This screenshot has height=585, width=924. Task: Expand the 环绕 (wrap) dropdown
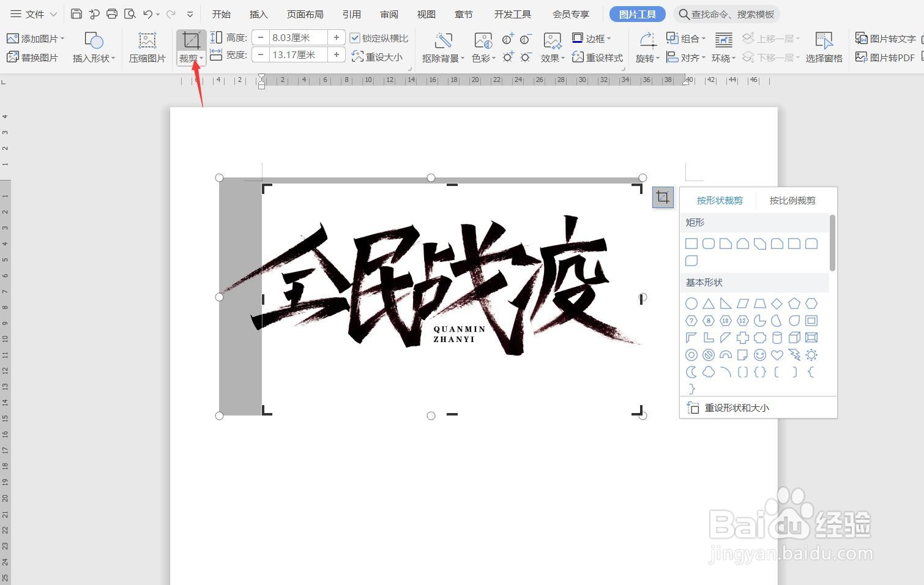pos(723,58)
